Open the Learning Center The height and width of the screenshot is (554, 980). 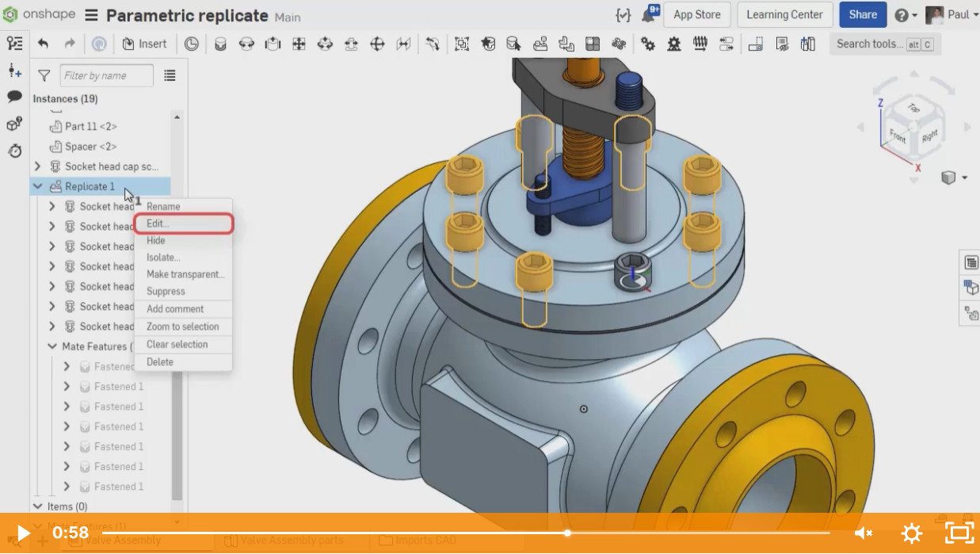click(x=784, y=14)
